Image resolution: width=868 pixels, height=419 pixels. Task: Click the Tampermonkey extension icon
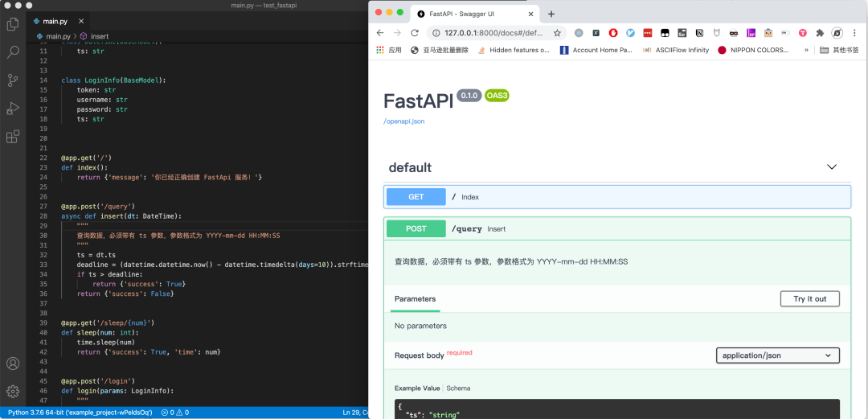(x=665, y=33)
